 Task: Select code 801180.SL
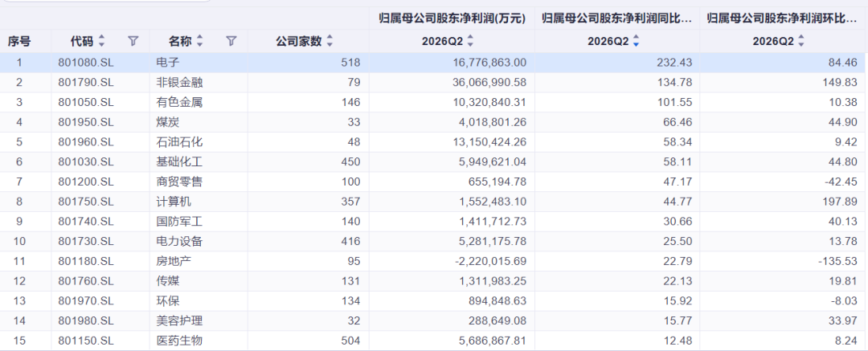[86, 261]
